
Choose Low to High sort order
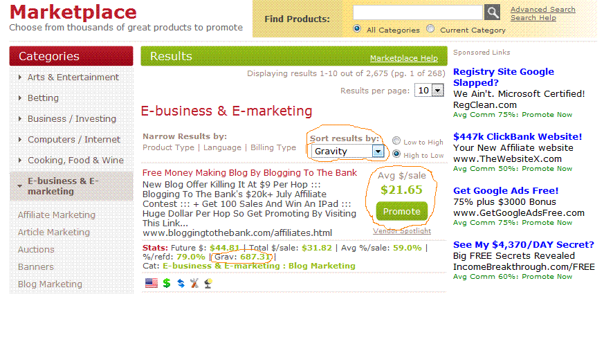coord(396,141)
